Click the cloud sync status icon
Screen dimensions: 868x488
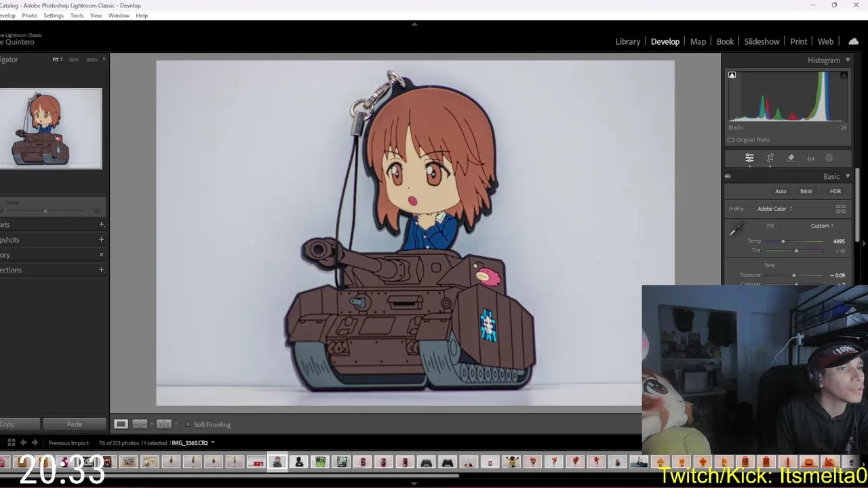(x=854, y=41)
